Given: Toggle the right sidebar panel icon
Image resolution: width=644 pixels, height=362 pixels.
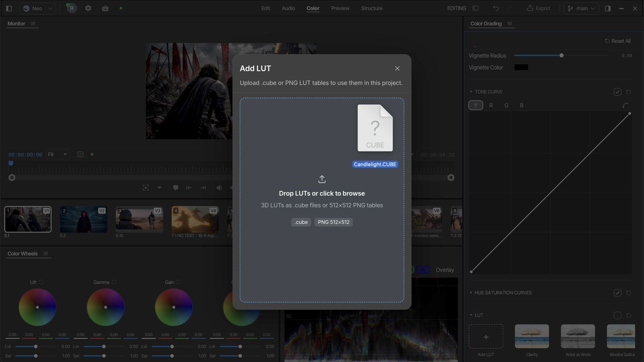Looking at the screenshot, I should point(608,8).
